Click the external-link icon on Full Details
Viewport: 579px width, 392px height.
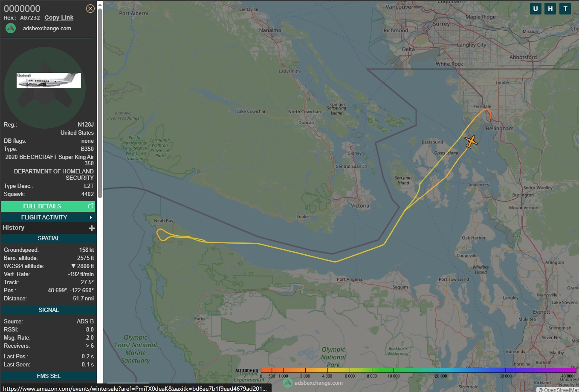90,206
